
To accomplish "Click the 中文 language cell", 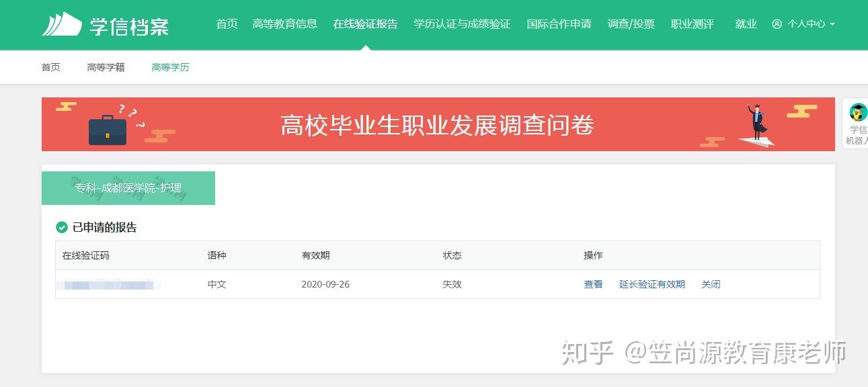I will (x=217, y=284).
